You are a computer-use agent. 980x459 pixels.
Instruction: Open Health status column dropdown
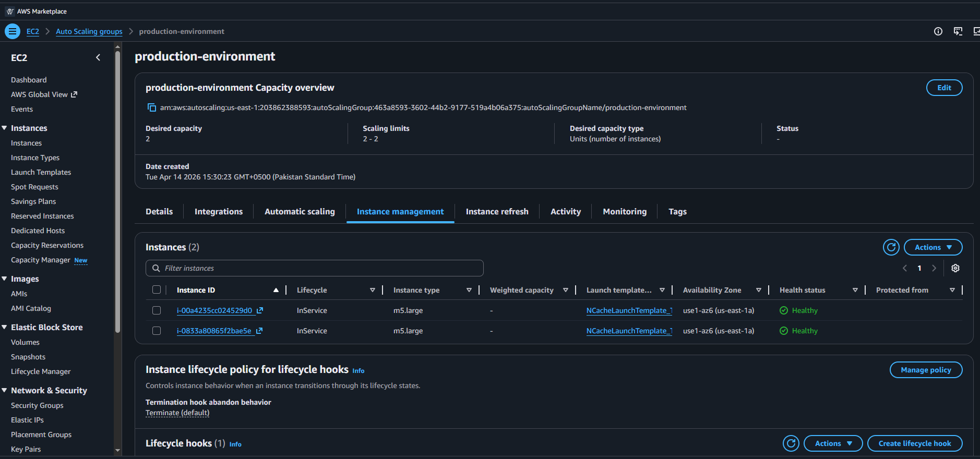[x=855, y=290]
